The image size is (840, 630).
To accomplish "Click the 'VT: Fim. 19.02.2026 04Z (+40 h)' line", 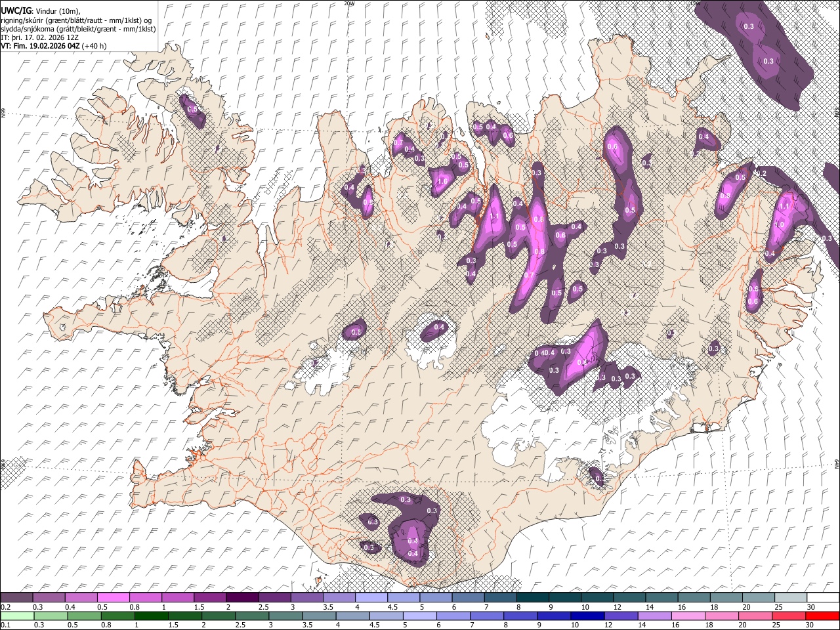I will point(54,47).
